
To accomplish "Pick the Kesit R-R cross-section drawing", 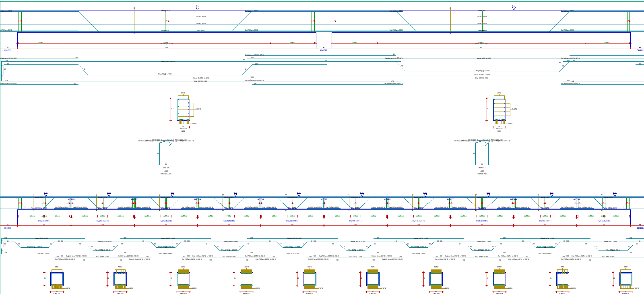I will (183, 280).
